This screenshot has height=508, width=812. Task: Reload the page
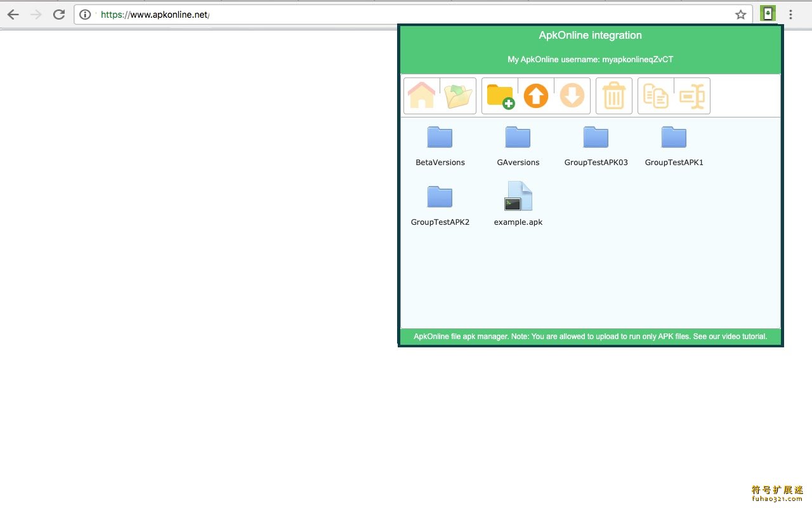58,14
